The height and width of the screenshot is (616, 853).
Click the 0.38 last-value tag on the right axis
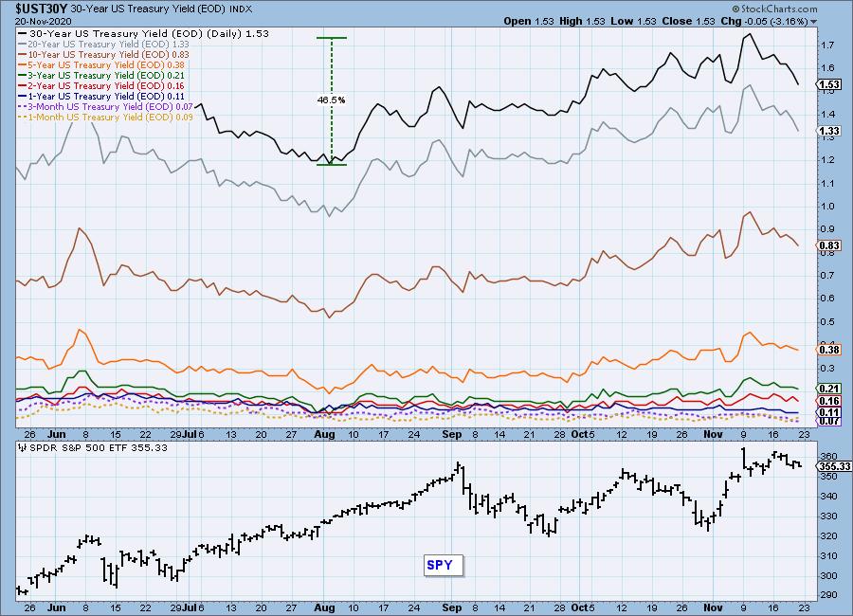[828, 350]
